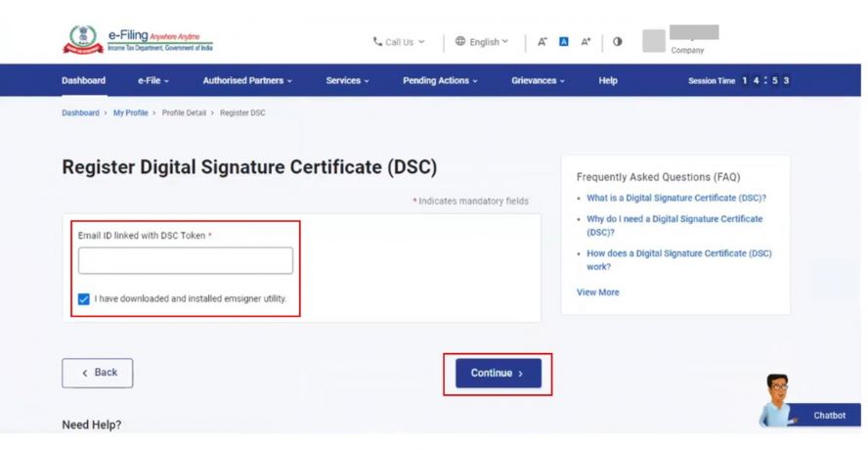Open the Services menu
Viewport: 868px width, 450px height.
coord(347,80)
